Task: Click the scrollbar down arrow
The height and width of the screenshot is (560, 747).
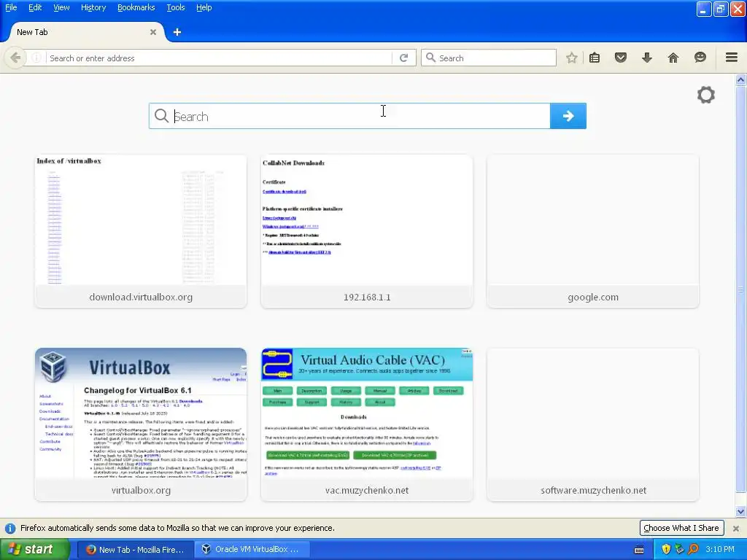Action: (740, 512)
